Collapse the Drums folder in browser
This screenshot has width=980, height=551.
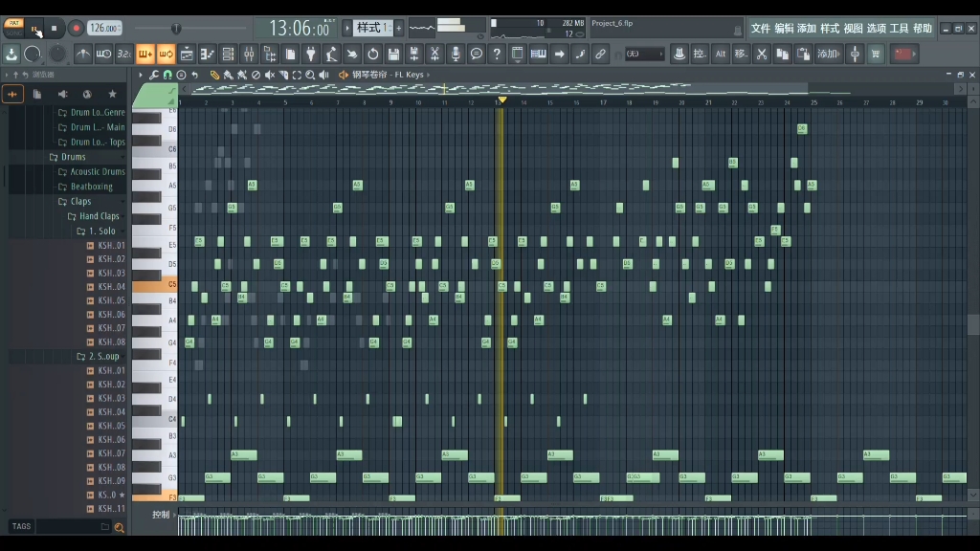(x=73, y=157)
